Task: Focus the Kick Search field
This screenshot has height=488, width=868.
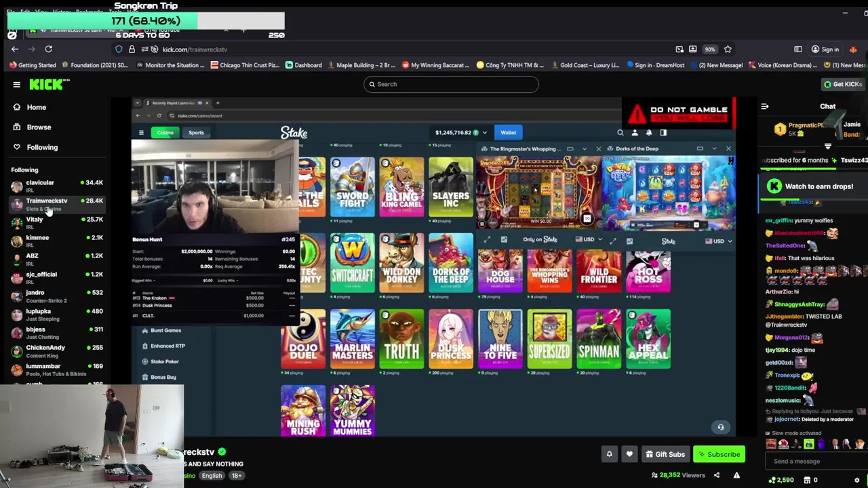Action: click(451, 84)
